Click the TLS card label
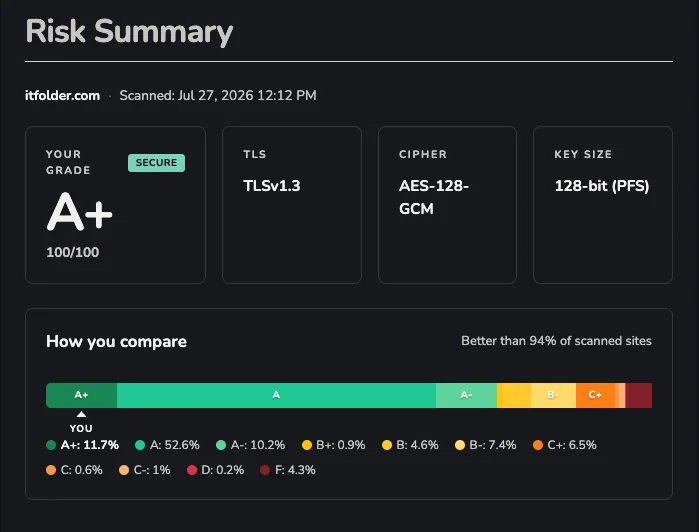Image resolution: width=699 pixels, height=532 pixels. pos(255,154)
